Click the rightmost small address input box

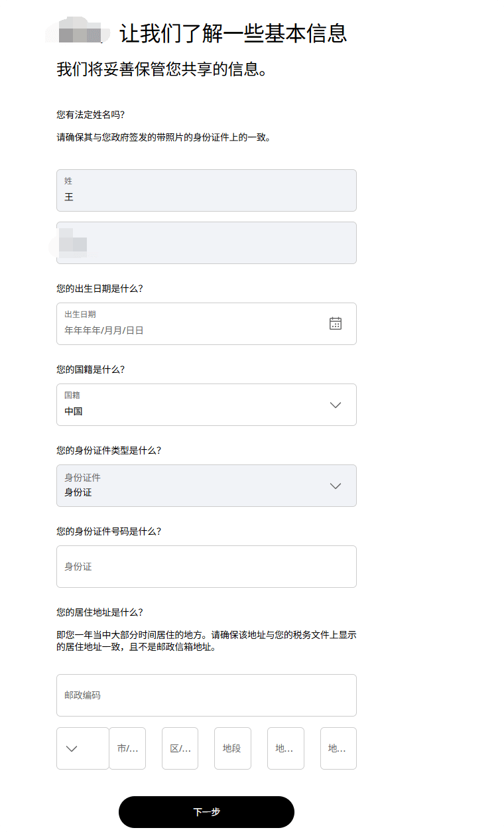click(x=338, y=748)
